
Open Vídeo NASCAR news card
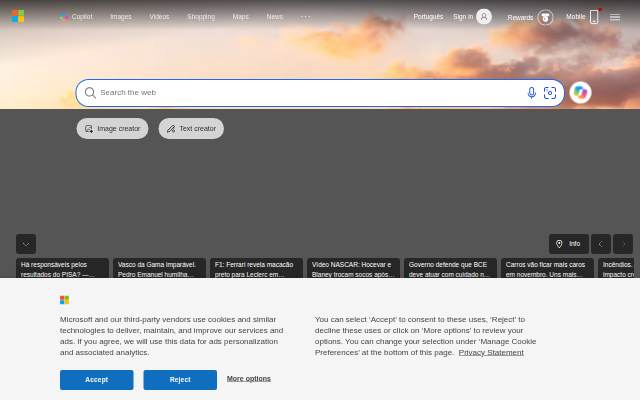(353, 268)
